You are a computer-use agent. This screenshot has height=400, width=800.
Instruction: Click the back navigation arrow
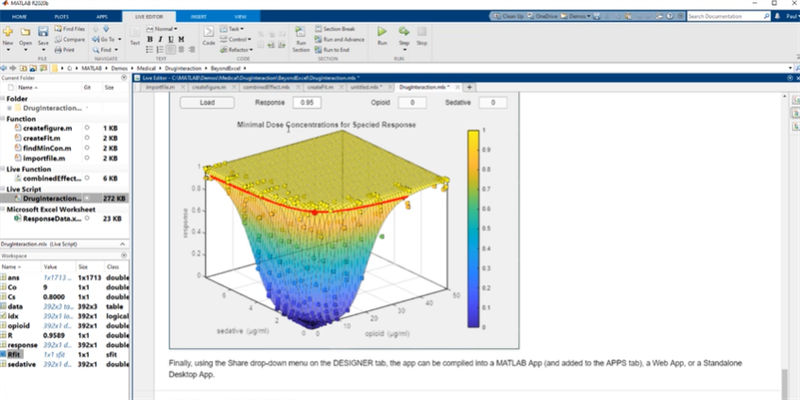(4, 68)
